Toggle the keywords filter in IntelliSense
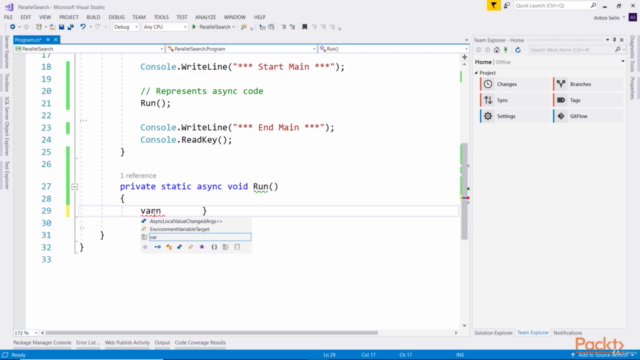The image size is (640, 360). (225, 247)
